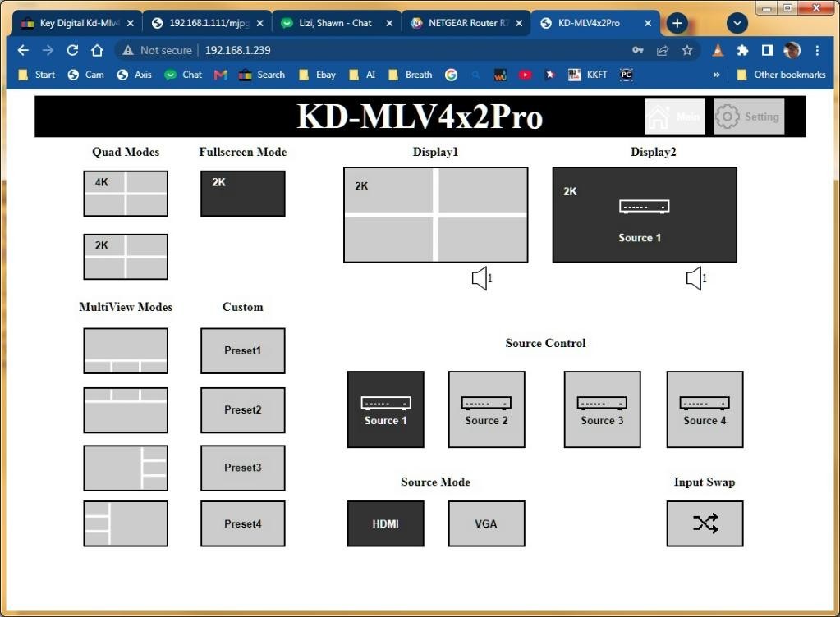Open the profile avatar menu
This screenshot has width=840, height=617.
(x=792, y=50)
